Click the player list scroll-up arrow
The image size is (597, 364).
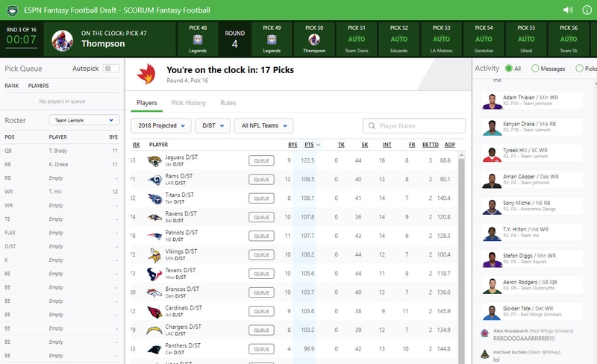click(x=461, y=155)
